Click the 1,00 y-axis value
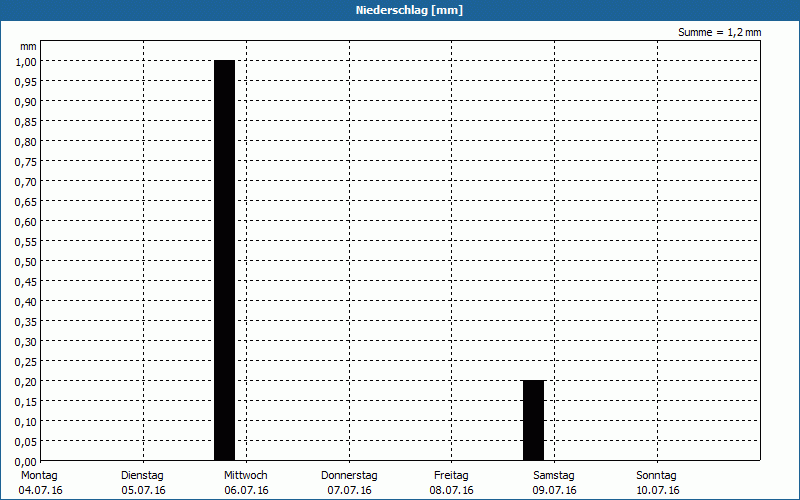Screen dimensions: 800x500 click(26, 62)
